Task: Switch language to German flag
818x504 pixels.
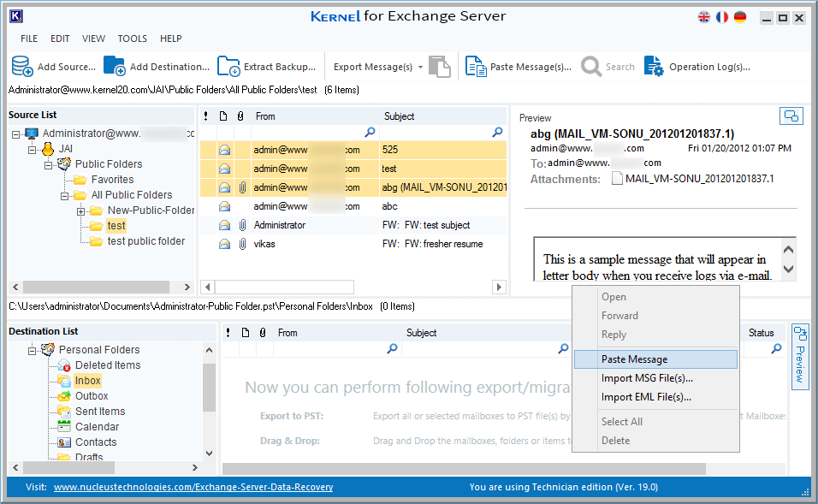Action: coord(740,17)
